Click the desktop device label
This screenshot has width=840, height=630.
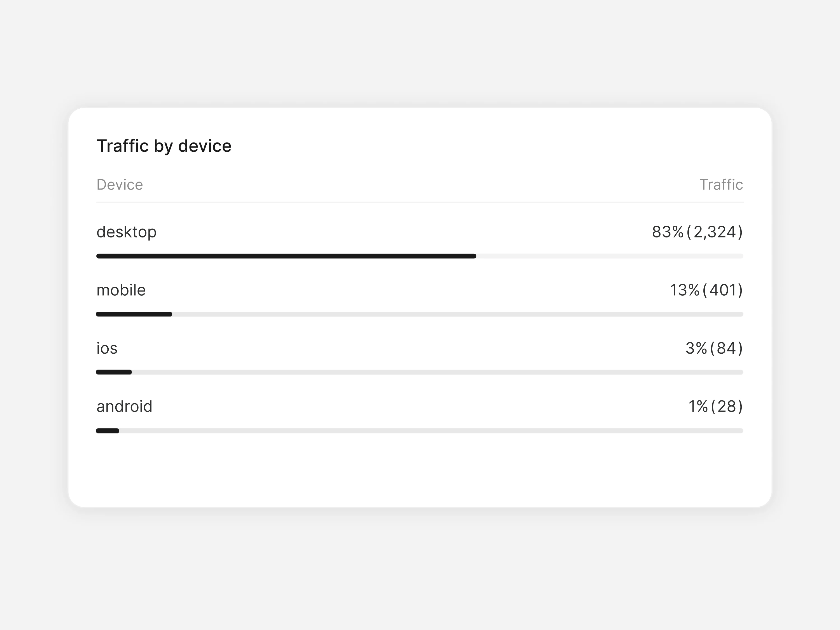[x=127, y=232]
